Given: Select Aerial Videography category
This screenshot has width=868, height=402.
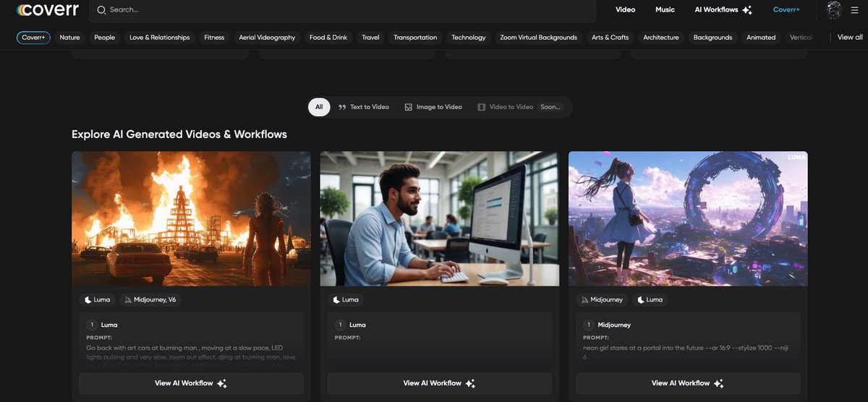Looking at the screenshot, I should point(267,38).
